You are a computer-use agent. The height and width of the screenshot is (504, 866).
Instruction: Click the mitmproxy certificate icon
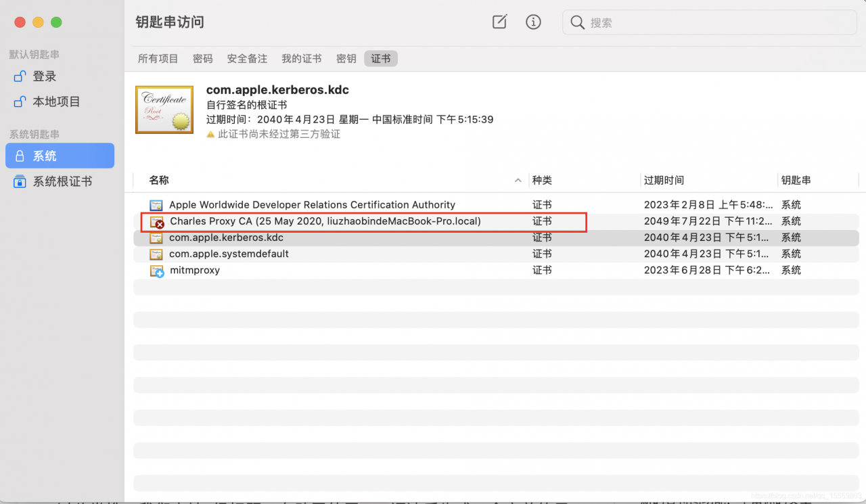pos(157,271)
